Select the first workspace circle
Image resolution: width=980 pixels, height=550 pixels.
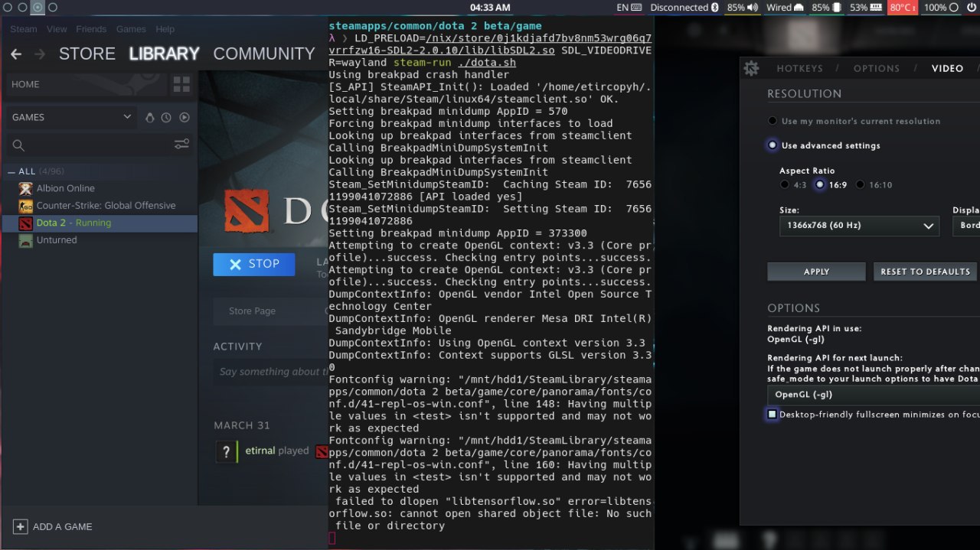(x=6, y=8)
